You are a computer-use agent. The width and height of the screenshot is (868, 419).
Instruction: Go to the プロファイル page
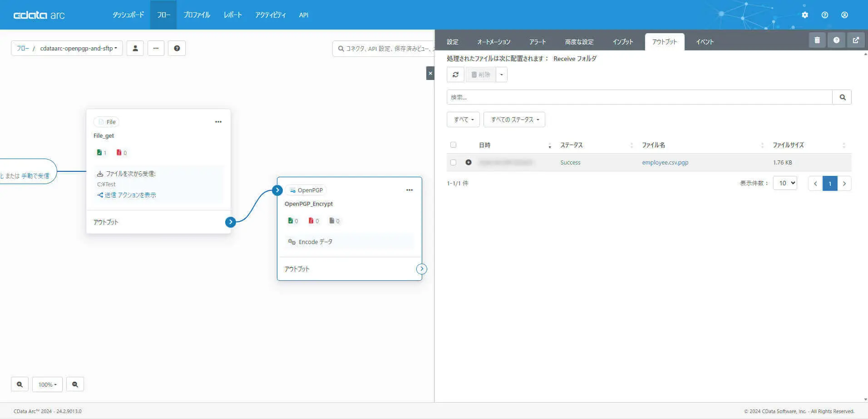coord(197,15)
